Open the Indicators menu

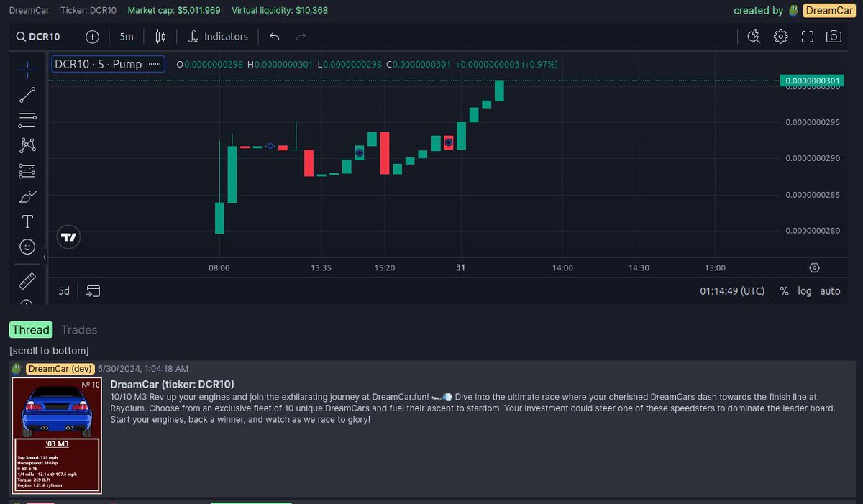[218, 37]
